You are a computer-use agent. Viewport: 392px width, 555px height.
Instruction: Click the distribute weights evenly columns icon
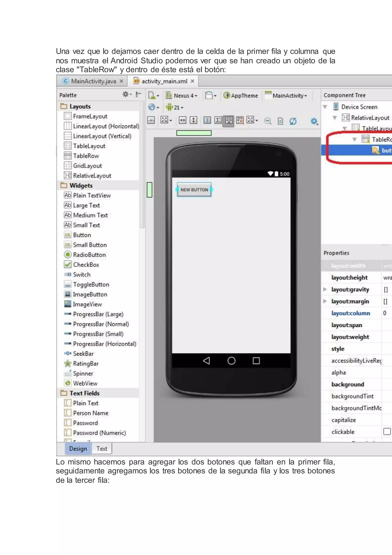[207, 120]
